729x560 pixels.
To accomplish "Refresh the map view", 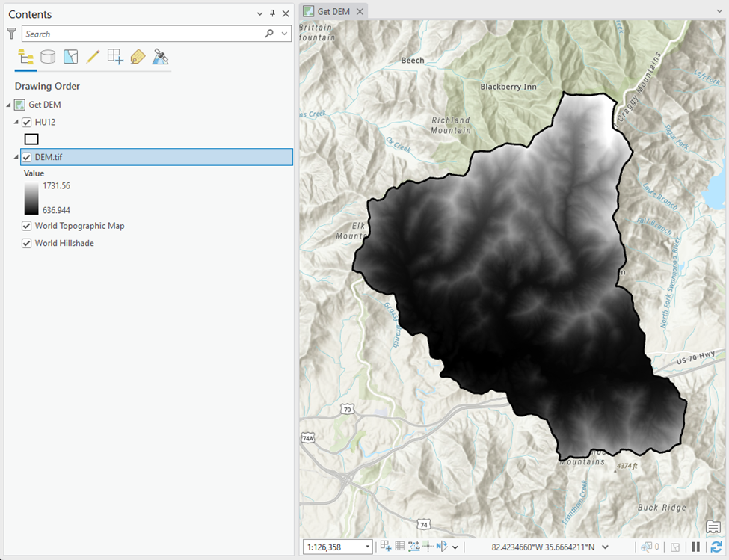I will (x=716, y=547).
